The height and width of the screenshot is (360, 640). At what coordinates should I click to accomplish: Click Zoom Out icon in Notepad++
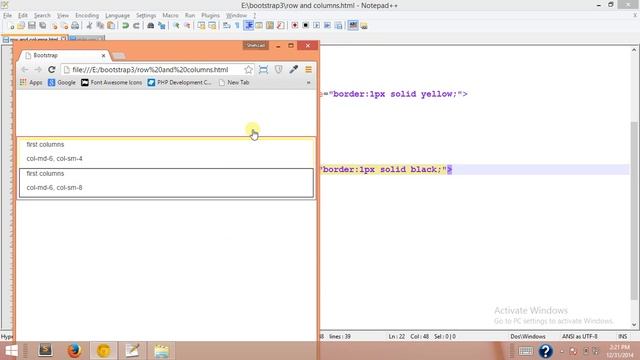point(187,26)
